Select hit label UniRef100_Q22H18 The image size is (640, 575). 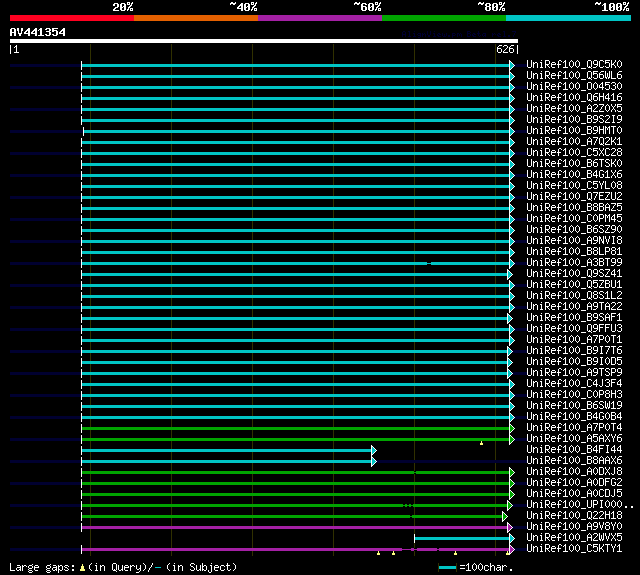click(574, 516)
